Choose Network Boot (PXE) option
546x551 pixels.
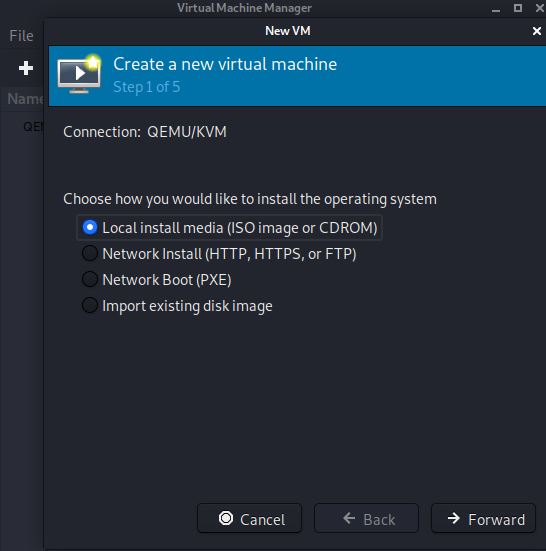coord(156,280)
